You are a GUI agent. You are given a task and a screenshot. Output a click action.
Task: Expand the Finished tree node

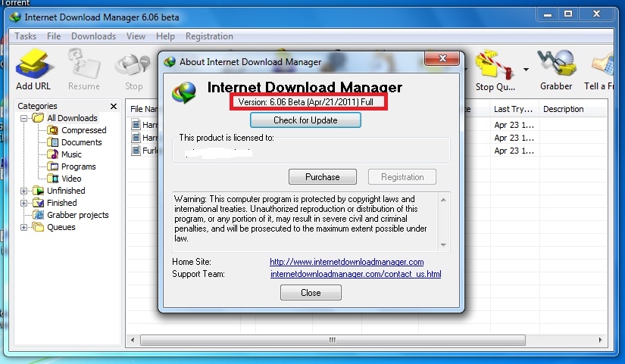24,203
